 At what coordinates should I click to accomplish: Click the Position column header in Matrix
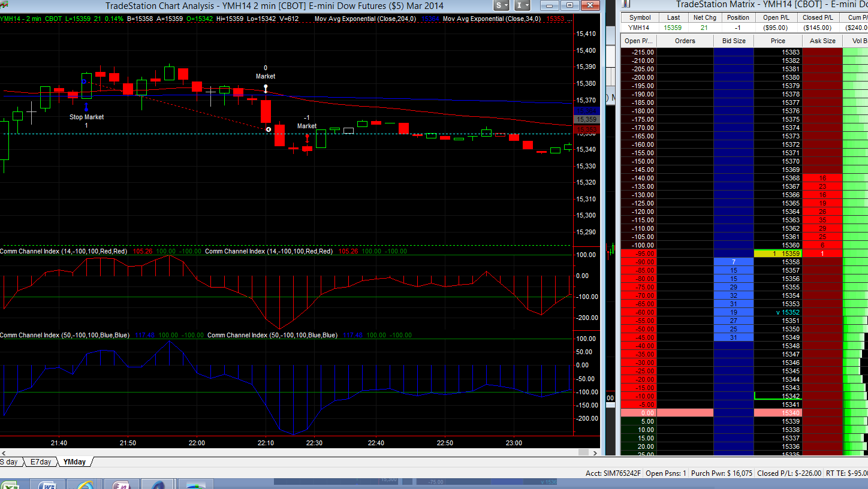click(738, 17)
